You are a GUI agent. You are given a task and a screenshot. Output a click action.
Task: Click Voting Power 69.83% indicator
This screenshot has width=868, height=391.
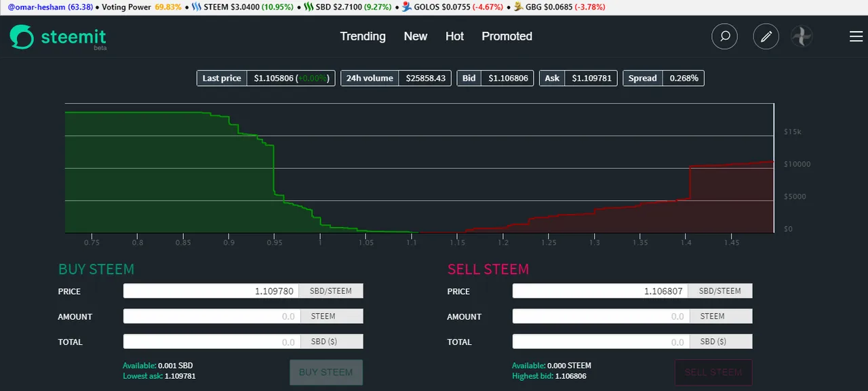(141, 7)
